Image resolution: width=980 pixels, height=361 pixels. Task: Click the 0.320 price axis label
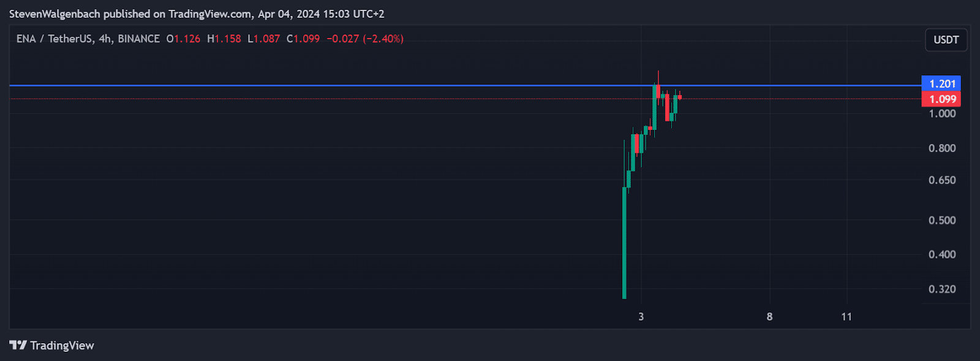[942, 289]
